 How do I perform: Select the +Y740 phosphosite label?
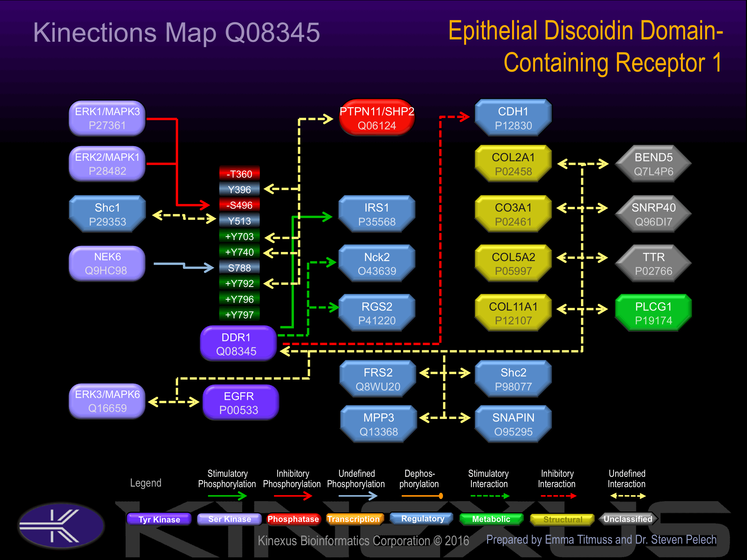[x=239, y=252]
